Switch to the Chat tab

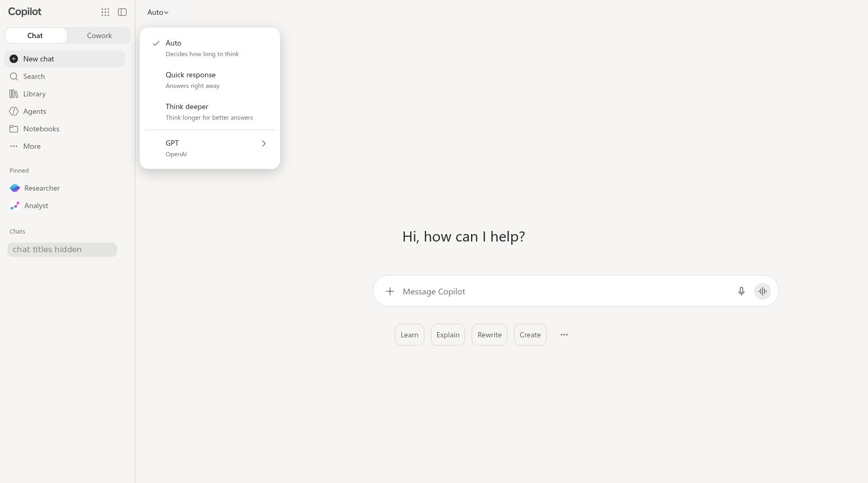tap(35, 35)
